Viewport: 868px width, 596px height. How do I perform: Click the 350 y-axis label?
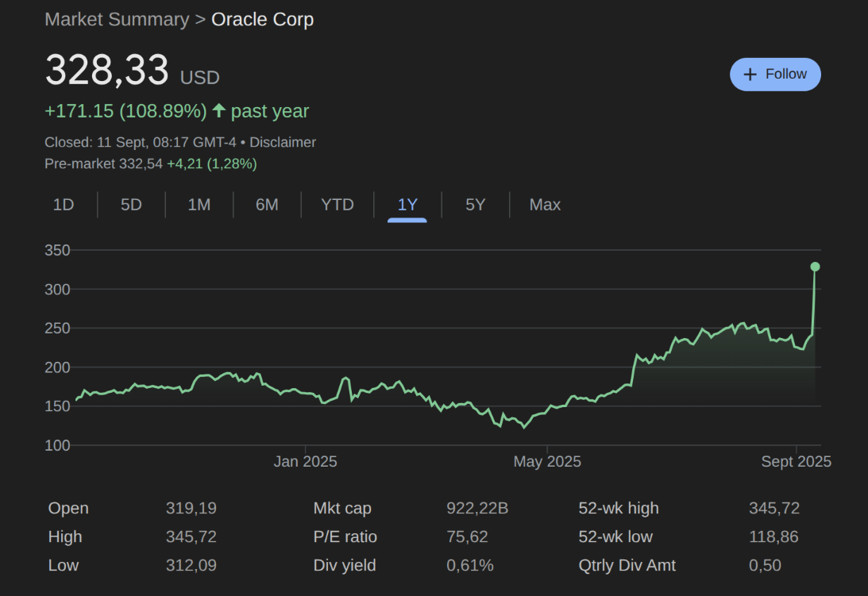57,250
